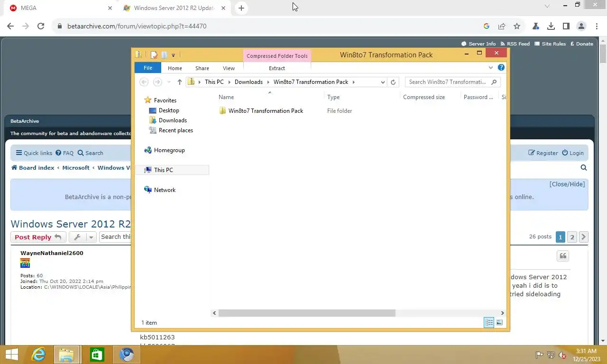
Task: Switch to the MEGA browser tab
Action: [x=60, y=8]
